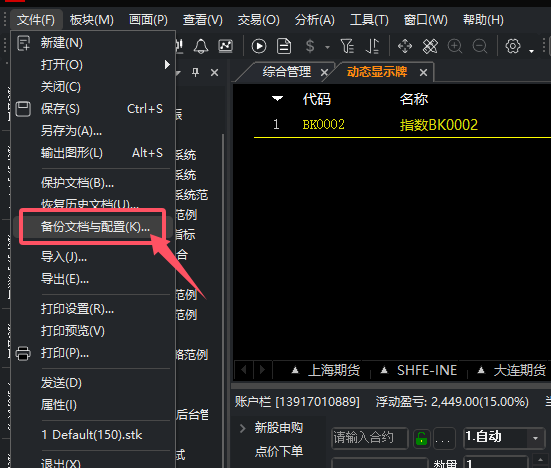This screenshot has width=551, height=468.
Task: Click 打印(P)... menu entry
Action: pos(93,353)
